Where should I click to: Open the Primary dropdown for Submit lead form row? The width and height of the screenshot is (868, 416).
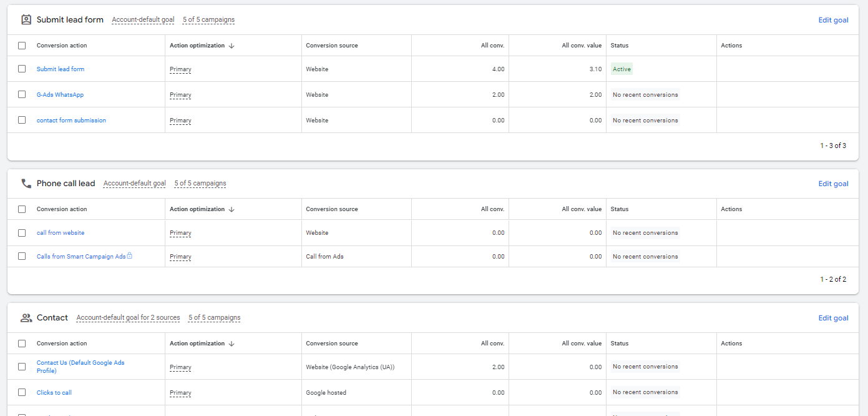pyautogui.click(x=180, y=69)
